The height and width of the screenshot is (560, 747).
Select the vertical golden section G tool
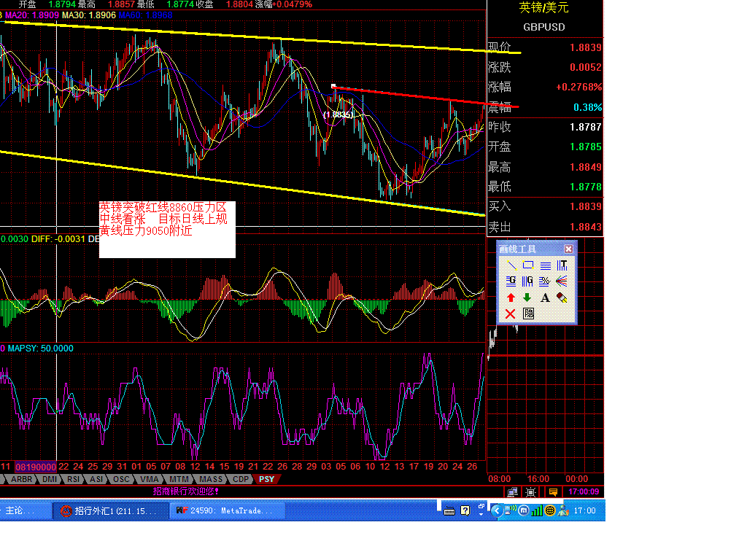[x=528, y=281]
